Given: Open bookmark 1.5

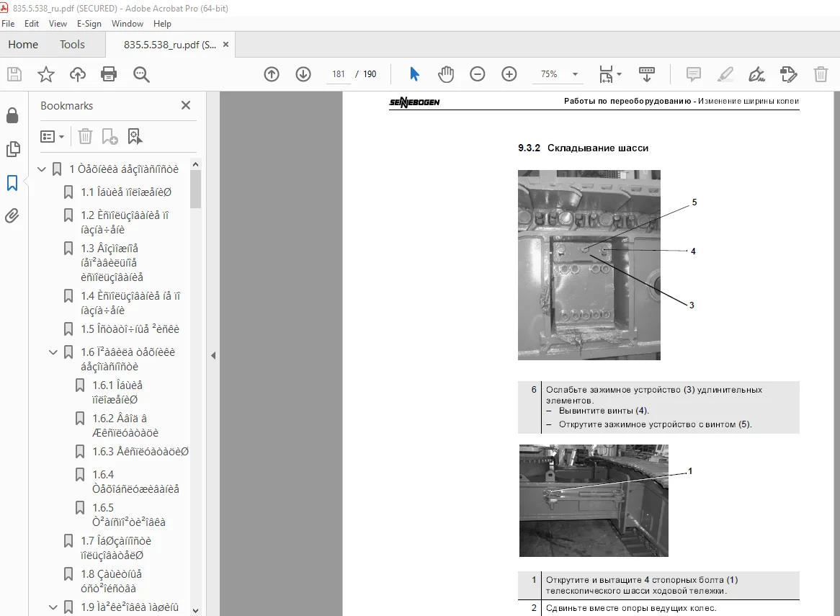Looking at the screenshot, I should pyautogui.click(x=130, y=329).
